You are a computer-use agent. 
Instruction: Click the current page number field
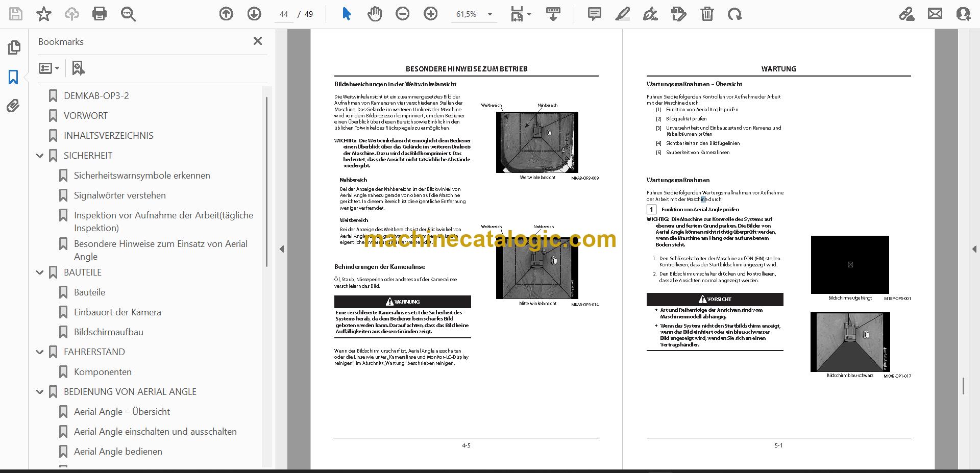(x=284, y=14)
